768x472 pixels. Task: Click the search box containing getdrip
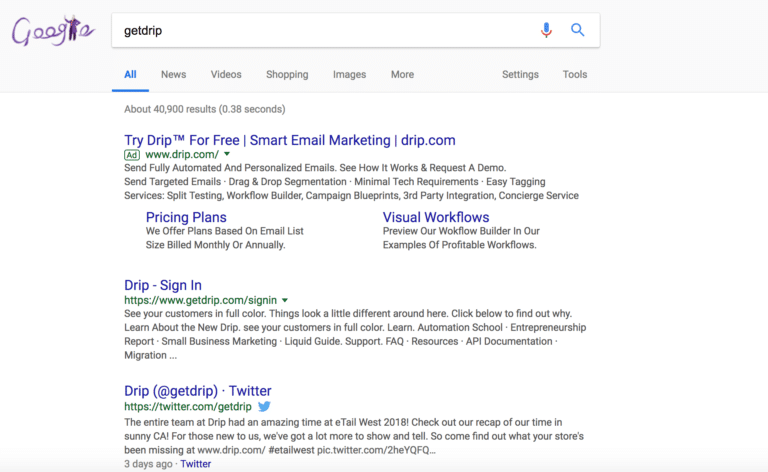[x=323, y=30]
